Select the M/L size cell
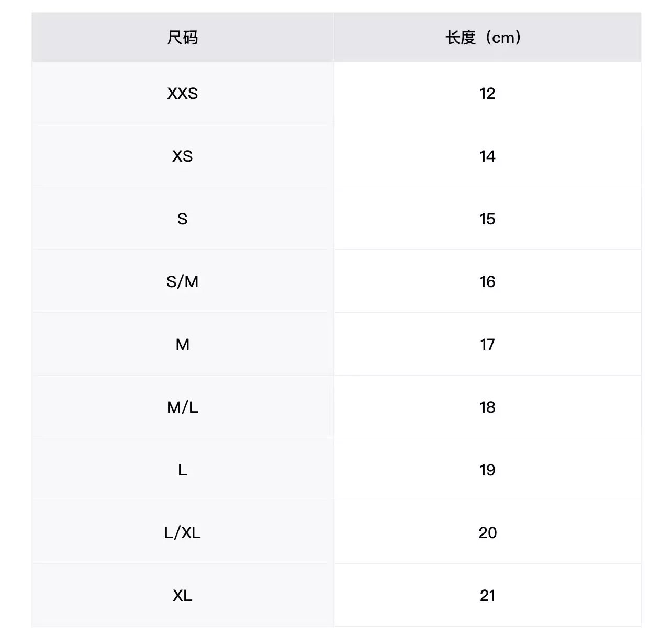 [x=183, y=407]
